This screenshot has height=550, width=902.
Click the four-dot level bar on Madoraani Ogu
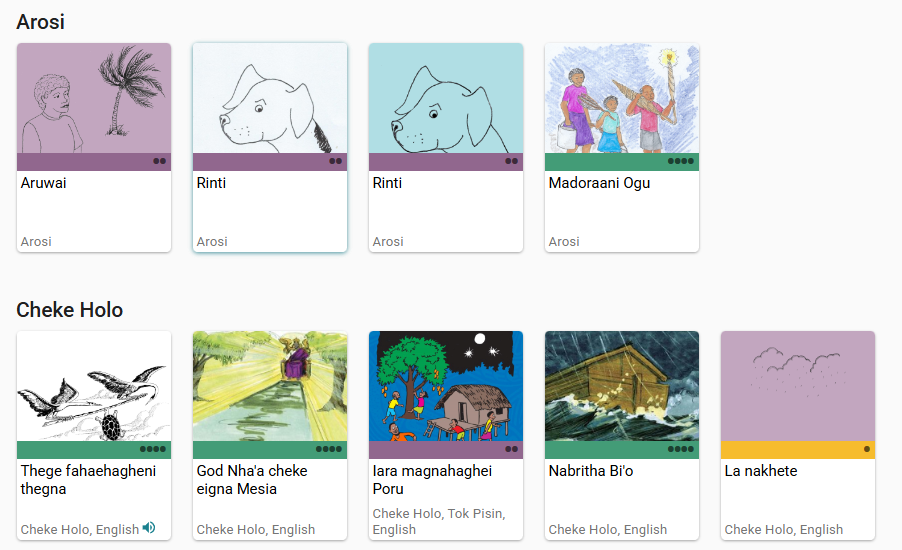(x=622, y=162)
